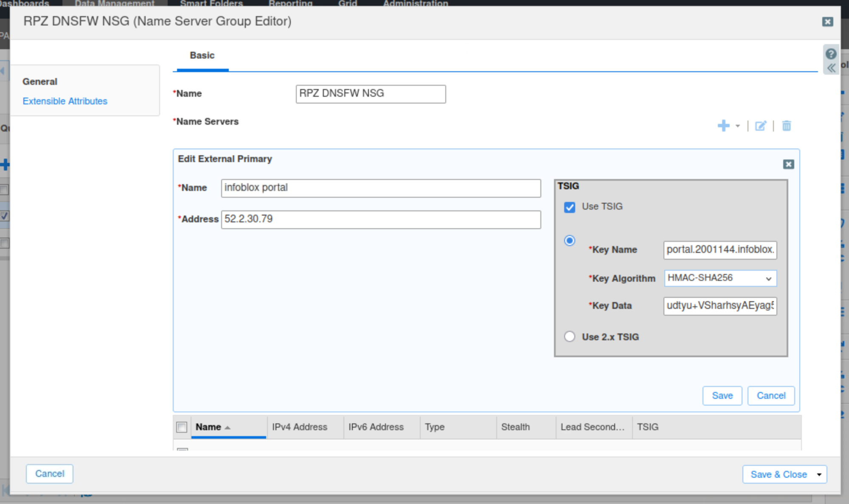The width and height of the screenshot is (849, 504).
Task: Collapse help panel with double chevron icon
Action: (831, 68)
